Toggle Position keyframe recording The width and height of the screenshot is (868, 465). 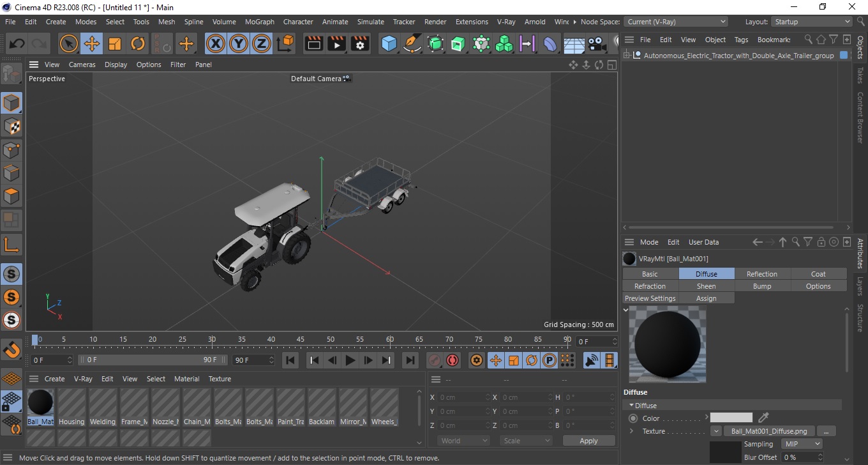(x=496, y=360)
